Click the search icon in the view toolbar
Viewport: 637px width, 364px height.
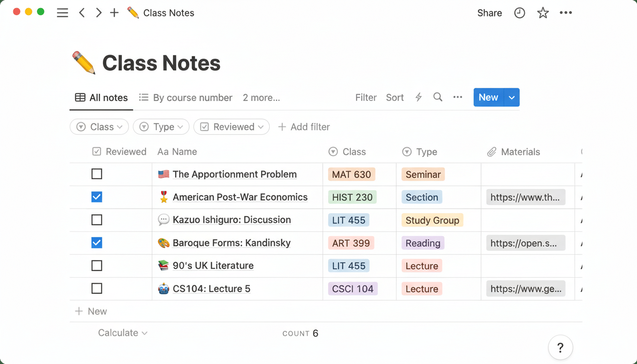pyautogui.click(x=437, y=97)
